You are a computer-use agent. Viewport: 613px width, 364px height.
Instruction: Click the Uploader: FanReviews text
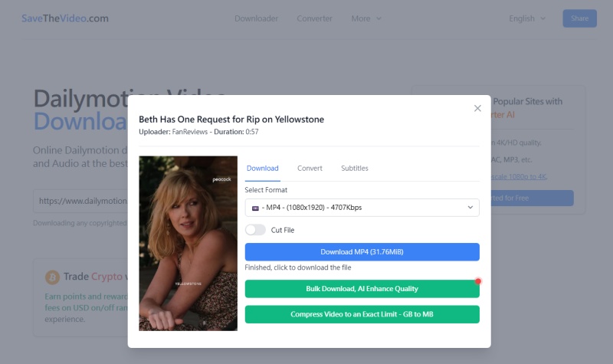pos(173,132)
